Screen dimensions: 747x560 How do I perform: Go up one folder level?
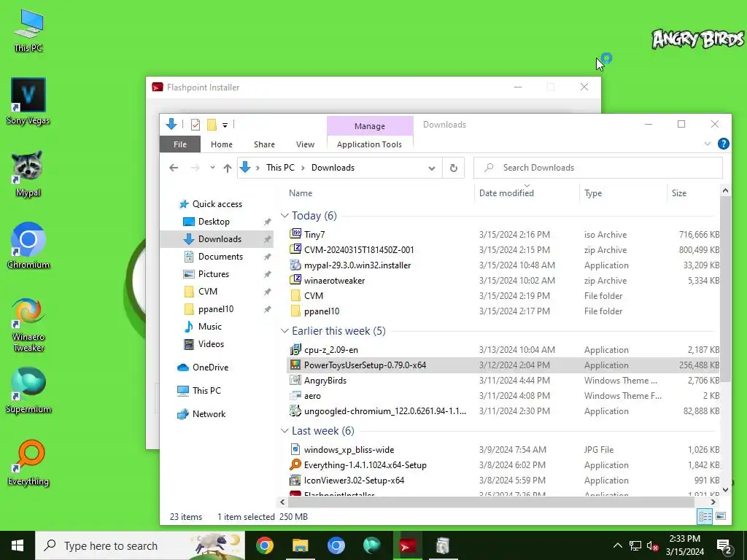point(228,168)
